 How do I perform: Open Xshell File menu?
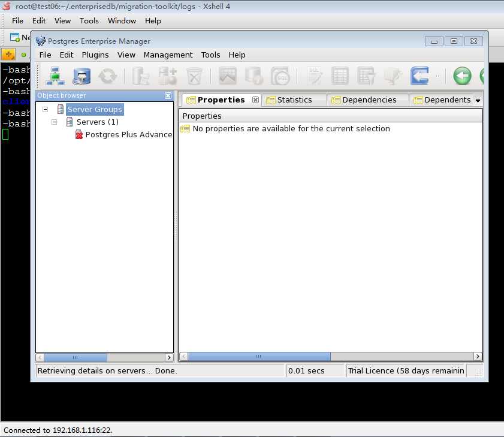coord(17,21)
